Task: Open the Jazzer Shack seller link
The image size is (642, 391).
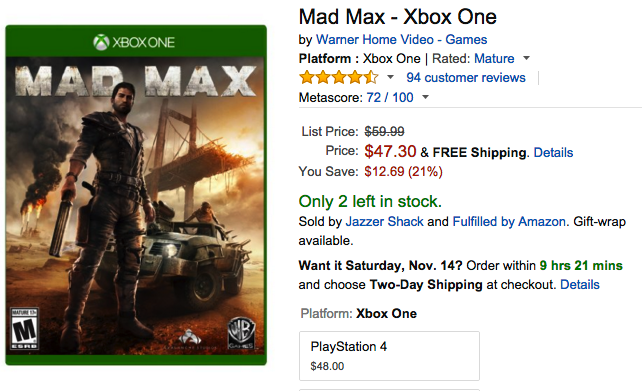Action: coord(384,221)
